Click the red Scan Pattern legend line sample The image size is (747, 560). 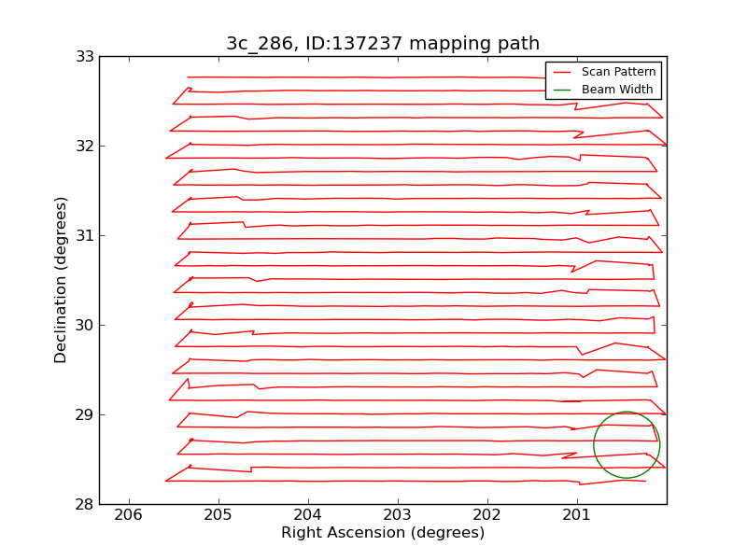pyautogui.click(x=562, y=72)
